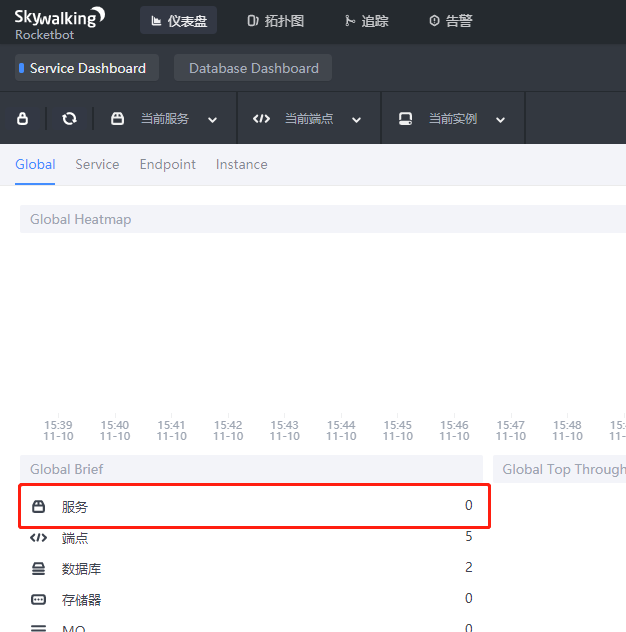Click the 服务 count value 0

(468, 505)
